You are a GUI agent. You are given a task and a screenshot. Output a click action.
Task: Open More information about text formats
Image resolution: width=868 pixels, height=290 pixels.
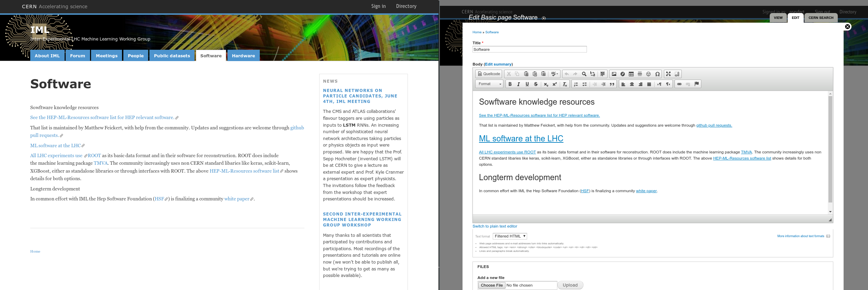(801, 236)
